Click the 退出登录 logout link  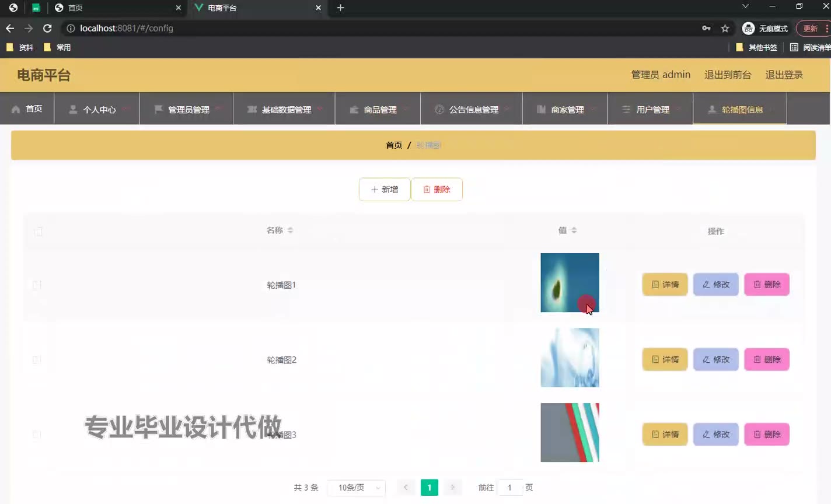[x=784, y=75]
